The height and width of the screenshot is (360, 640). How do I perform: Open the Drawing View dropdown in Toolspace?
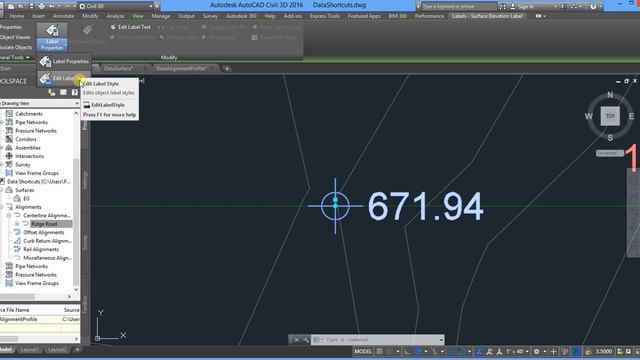coord(39,103)
